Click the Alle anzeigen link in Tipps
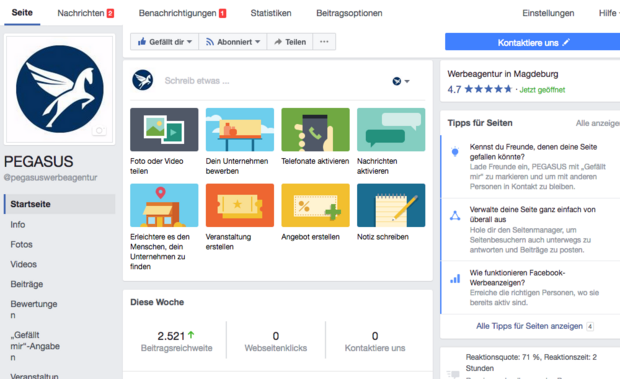The height and width of the screenshot is (379, 620). click(x=597, y=123)
